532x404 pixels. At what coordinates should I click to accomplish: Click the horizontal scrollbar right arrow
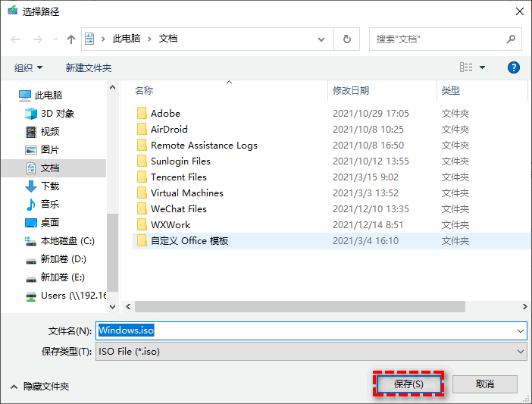[x=524, y=307]
